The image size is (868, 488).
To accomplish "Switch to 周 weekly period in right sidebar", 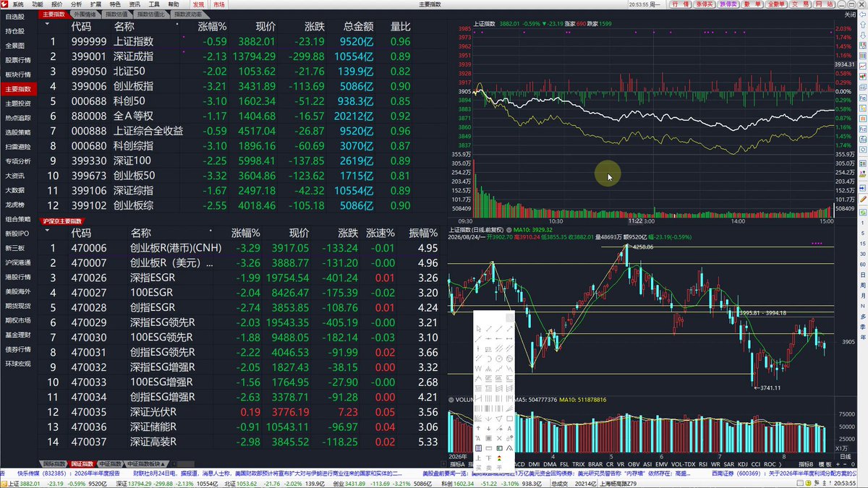I will (x=862, y=285).
